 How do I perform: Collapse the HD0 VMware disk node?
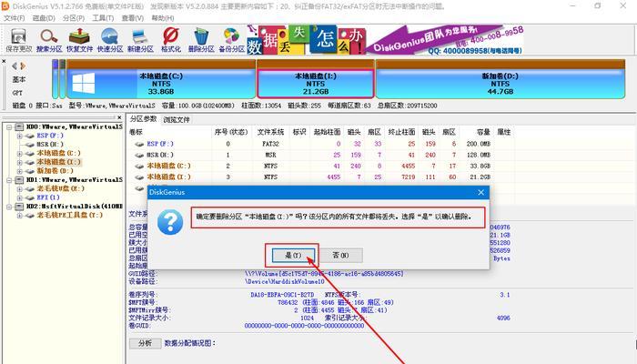(8, 127)
